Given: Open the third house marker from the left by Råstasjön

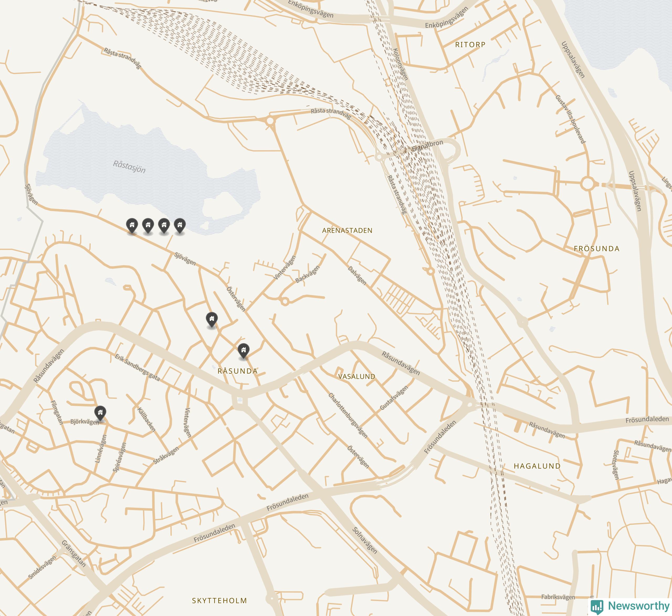Looking at the screenshot, I should click(164, 226).
